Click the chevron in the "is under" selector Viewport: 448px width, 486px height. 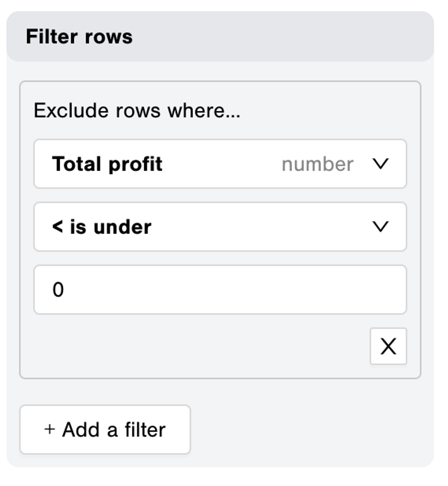click(x=380, y=226)
